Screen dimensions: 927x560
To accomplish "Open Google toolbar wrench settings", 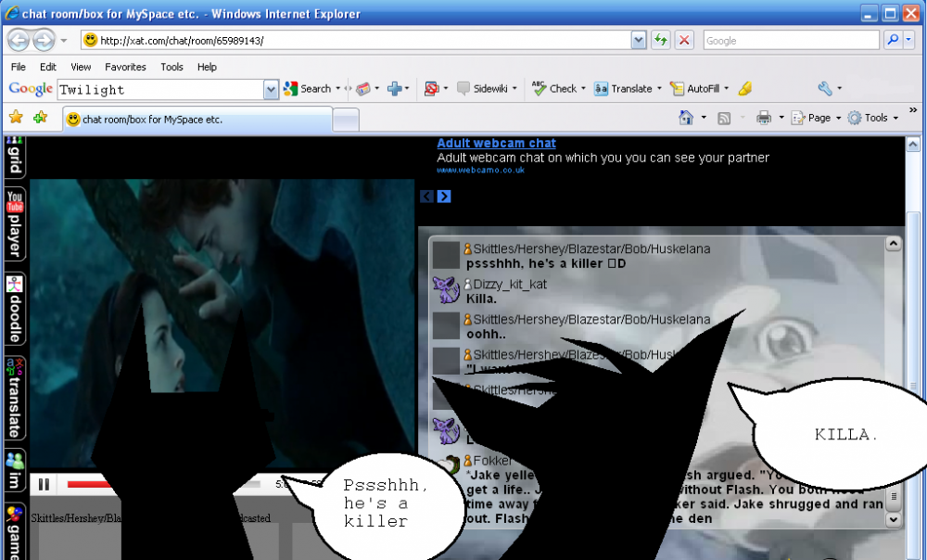I will coord(825,89).
